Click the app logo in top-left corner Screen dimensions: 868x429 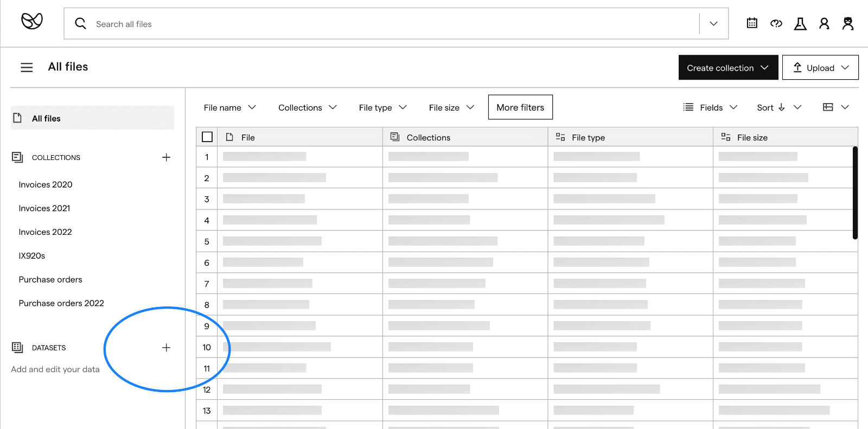32,21
